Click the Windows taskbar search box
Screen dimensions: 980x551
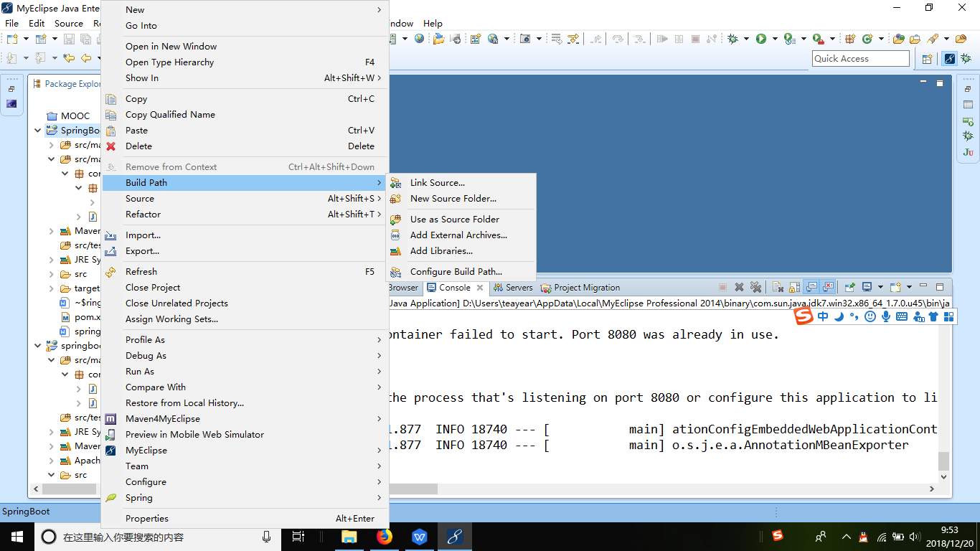point(156,537)
